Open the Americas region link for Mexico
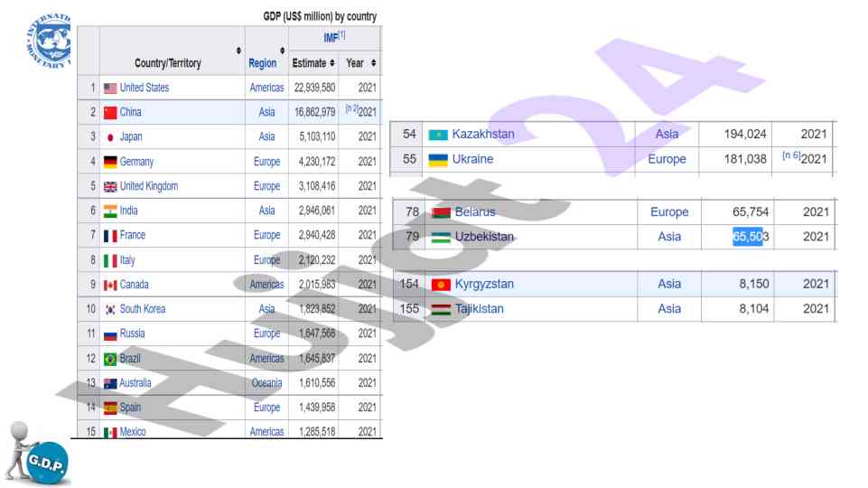This screenshot has height=488, width=868. [266, 431]
